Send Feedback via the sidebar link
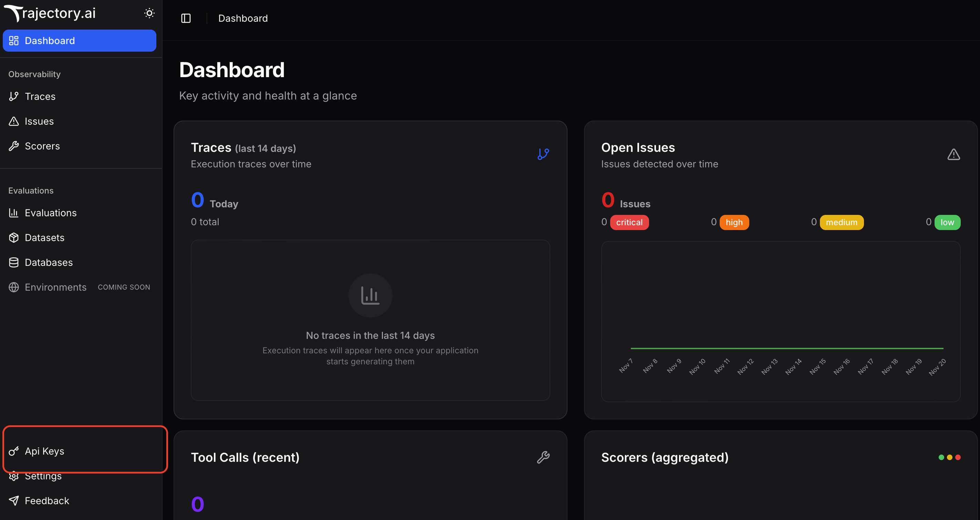Viewport: 980px width, 520px height. (x=46, y=501)
